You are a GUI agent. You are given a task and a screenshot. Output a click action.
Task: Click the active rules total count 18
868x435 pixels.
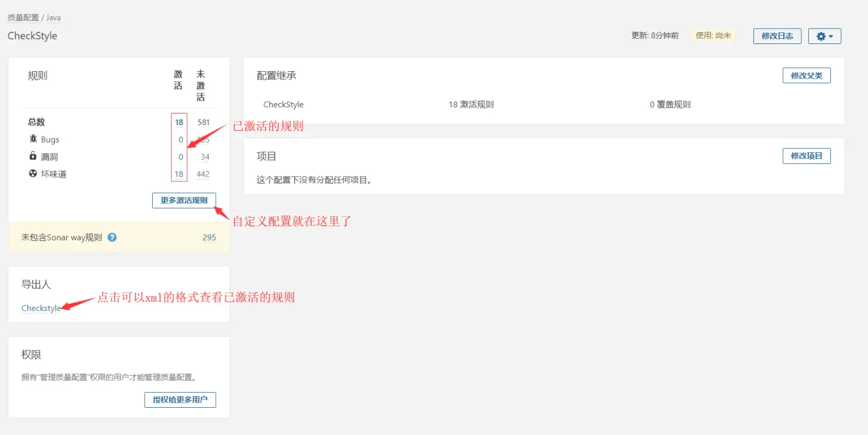(x=179, y=122)
